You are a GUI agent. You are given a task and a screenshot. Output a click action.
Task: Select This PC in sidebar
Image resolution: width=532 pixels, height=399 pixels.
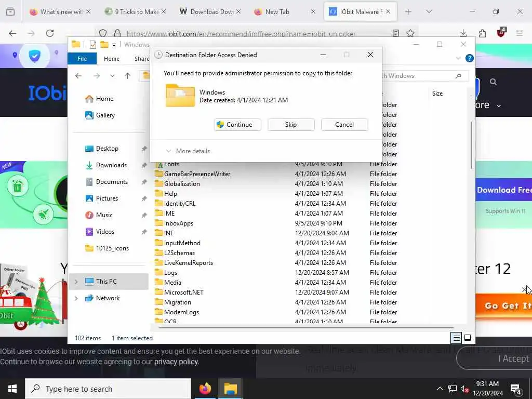click(109, 281)
